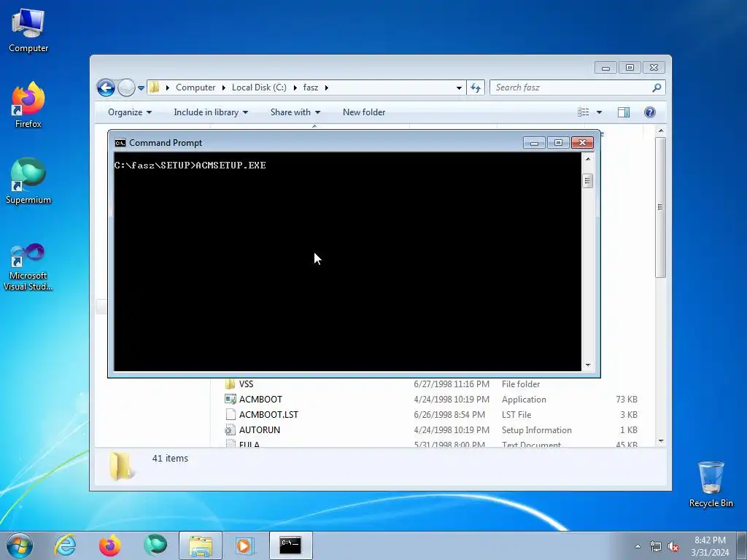The image size is (747, 560).
Task: Open the clock showing 8:42 PM
Action: (x=710, y=546)
